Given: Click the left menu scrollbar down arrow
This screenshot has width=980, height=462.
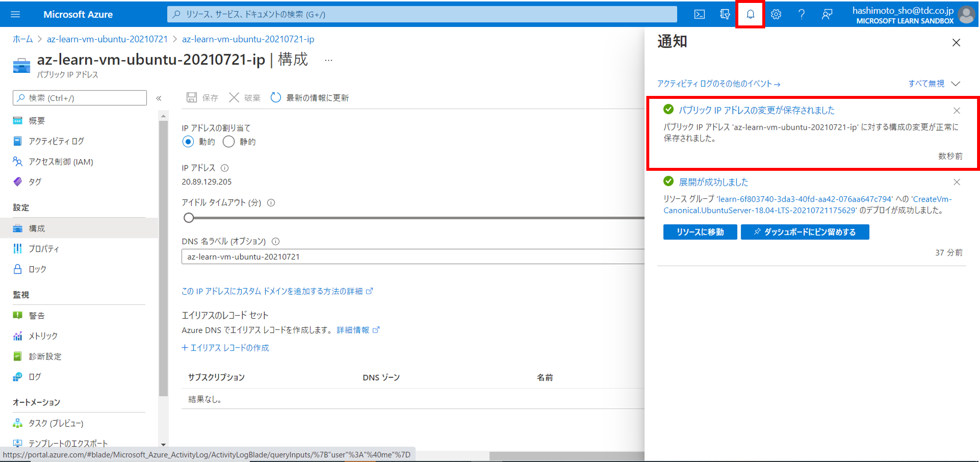Looking at the screenshot, I should 163,444.
